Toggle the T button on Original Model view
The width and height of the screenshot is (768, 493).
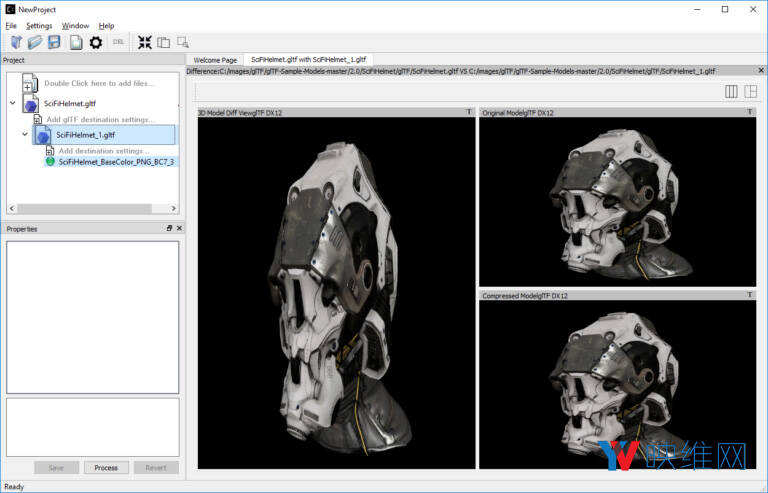pos(750,113)
